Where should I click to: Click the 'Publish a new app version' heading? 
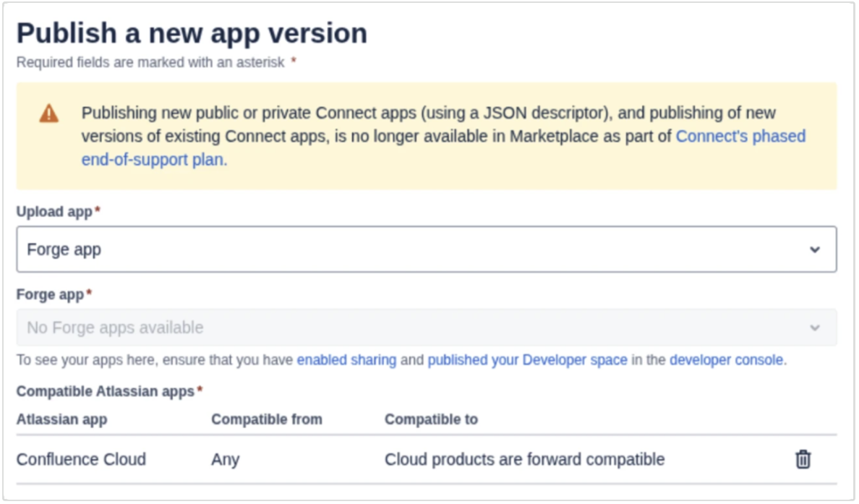coord(192,33)
